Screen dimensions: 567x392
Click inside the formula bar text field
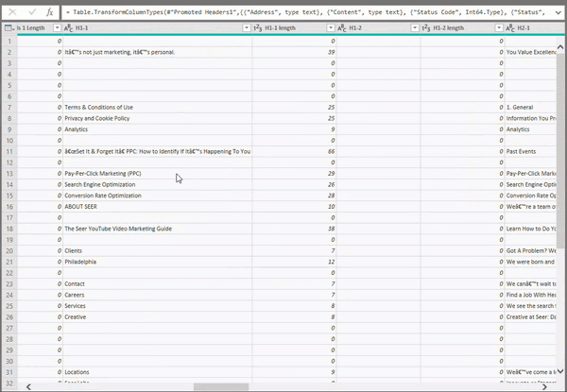[x=312, y=12]
